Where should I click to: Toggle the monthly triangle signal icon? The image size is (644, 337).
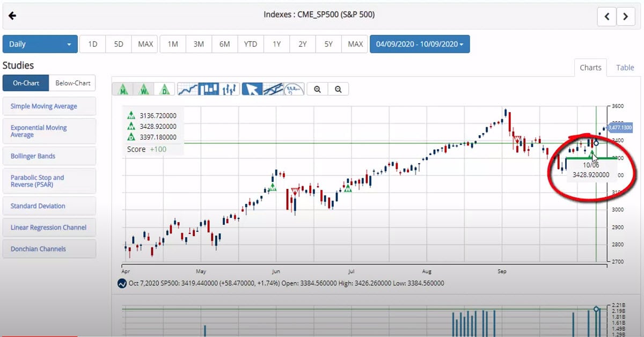point(123,90)
